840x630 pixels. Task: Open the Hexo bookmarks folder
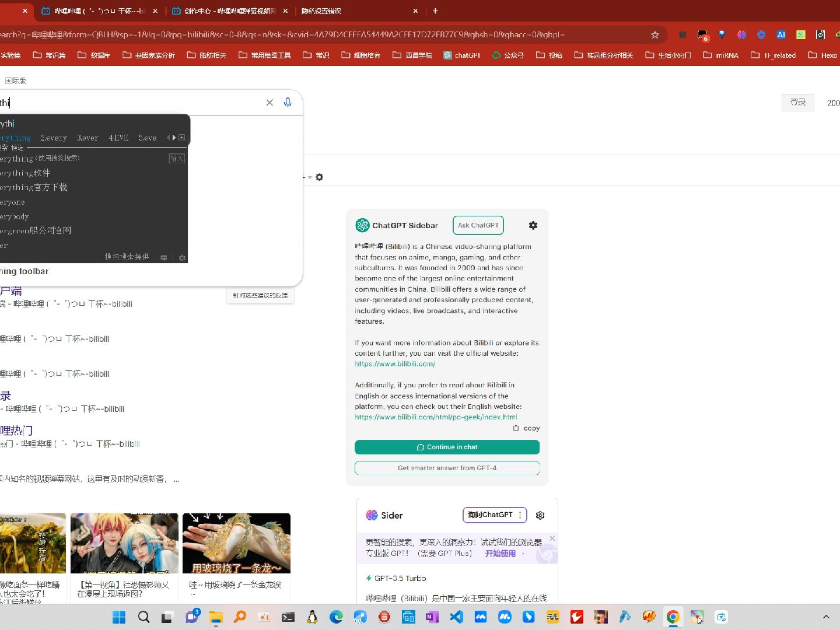click(822, 55)
